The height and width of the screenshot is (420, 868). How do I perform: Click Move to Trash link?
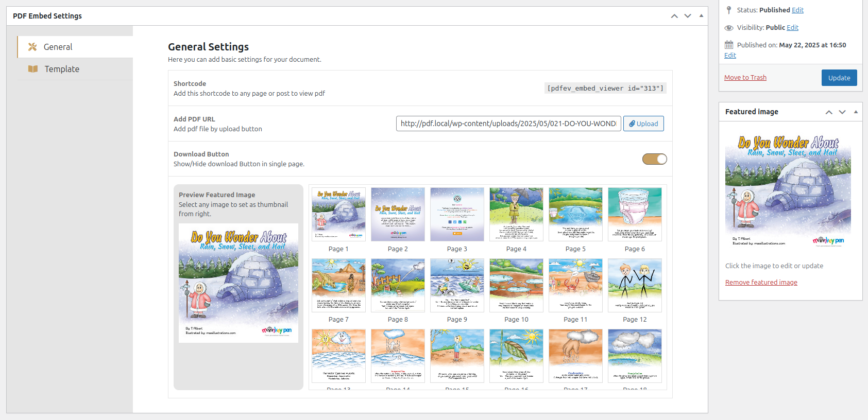click(745, 78)
